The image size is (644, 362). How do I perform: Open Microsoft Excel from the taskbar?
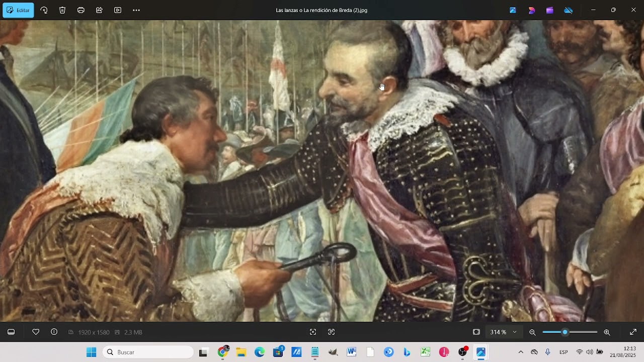pos(426,352)
